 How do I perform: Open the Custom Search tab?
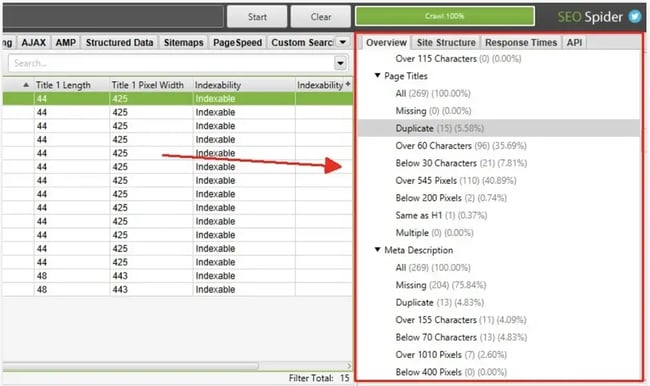coord(302,43)
